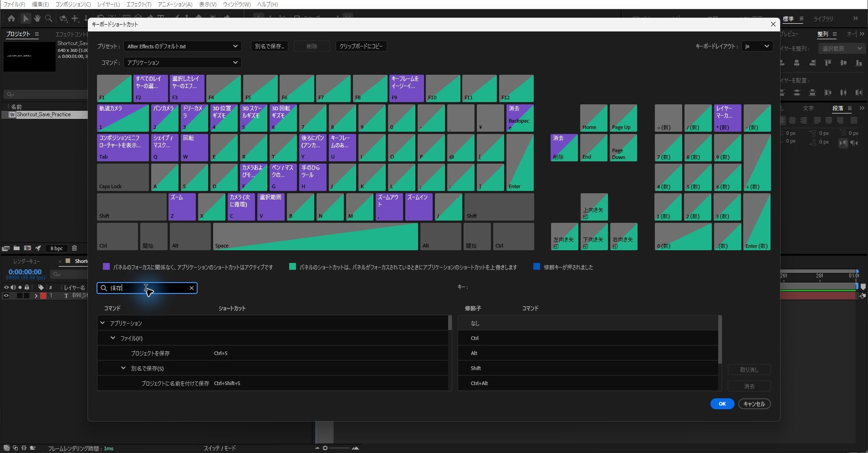
Task: Click distribute vertical centers icon in Align panel
Action: pos(797,93)
